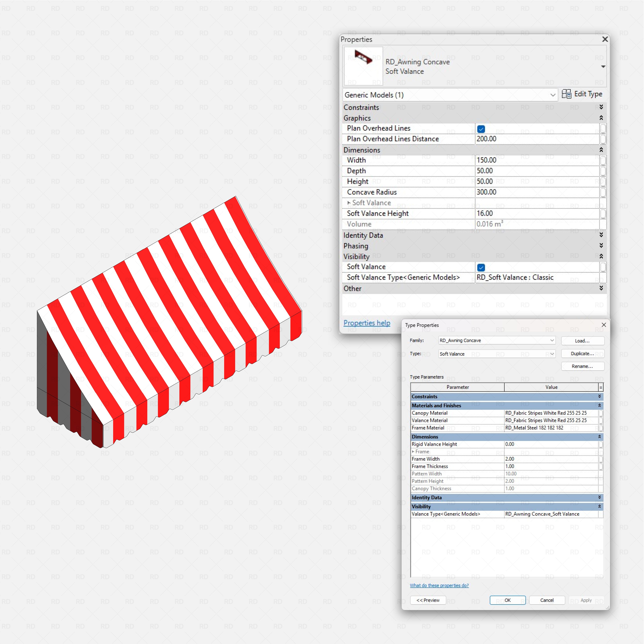The width and height of the screenshot is (644, 644).
Task: Collapse the Graphics group in Properties
Action: (x=601, y=118)
